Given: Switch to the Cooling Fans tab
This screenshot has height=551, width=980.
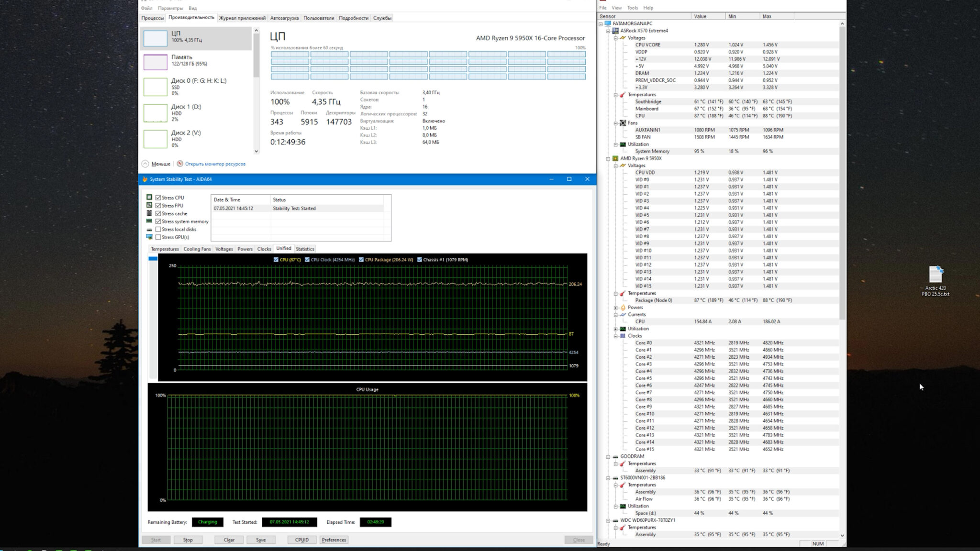Looking at the screenshot, I should click(197, 249).
